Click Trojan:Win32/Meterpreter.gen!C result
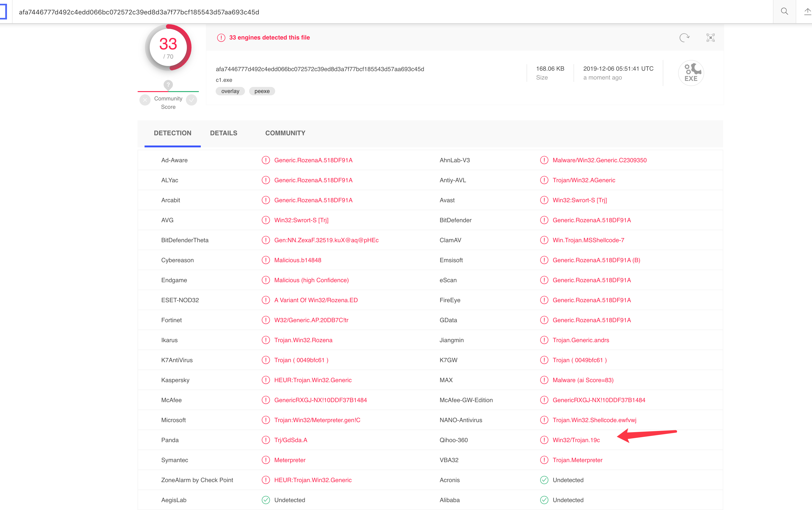 click(x=317, y=420)
